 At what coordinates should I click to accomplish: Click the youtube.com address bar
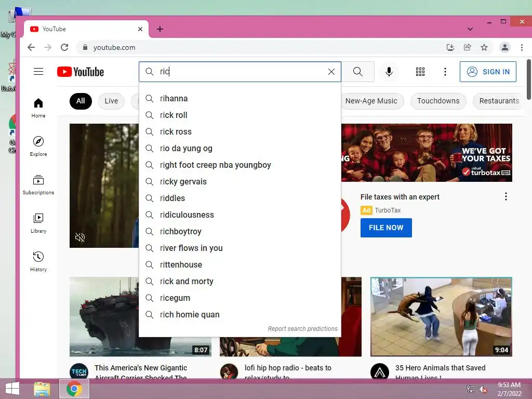[261, 47]
